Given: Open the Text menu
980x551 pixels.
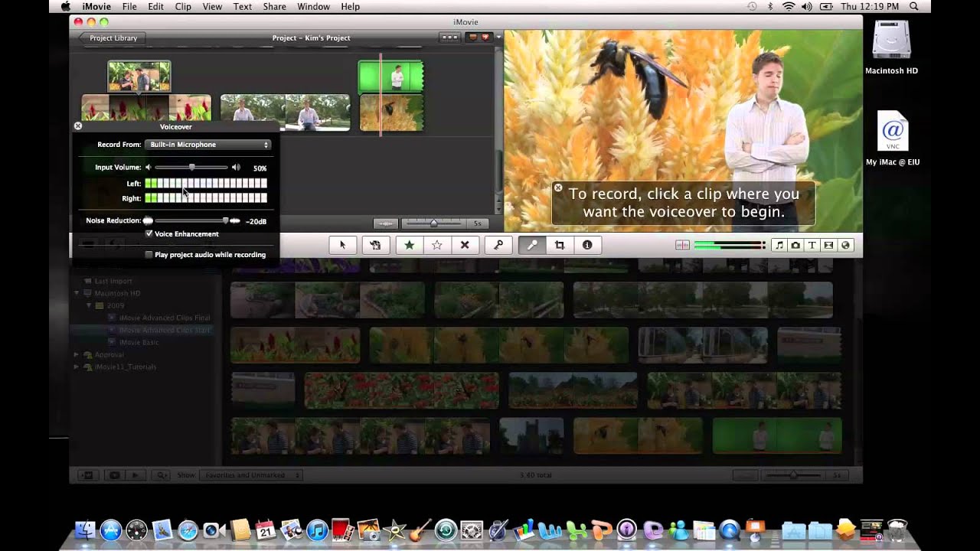Looking at the screenshot, I should (243, 6).
